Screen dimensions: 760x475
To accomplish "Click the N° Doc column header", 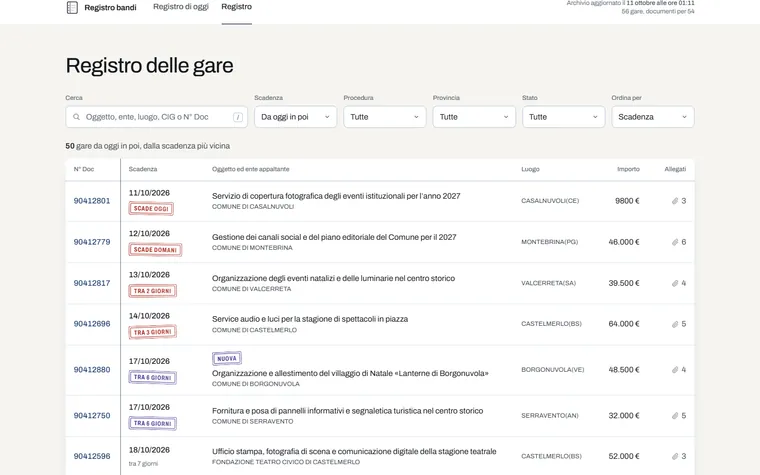I will (84, 169).
